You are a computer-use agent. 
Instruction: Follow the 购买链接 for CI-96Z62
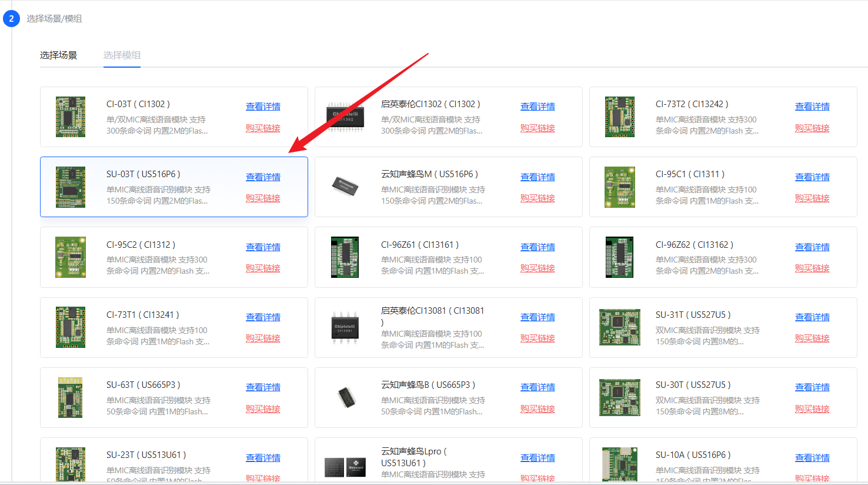tap(812, 268)
